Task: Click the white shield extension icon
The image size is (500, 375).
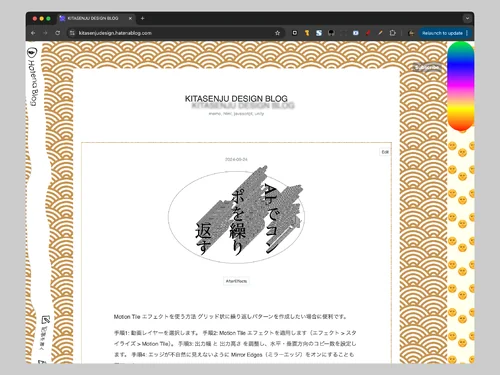Action: pyautogui.click(x=295, y=33)
